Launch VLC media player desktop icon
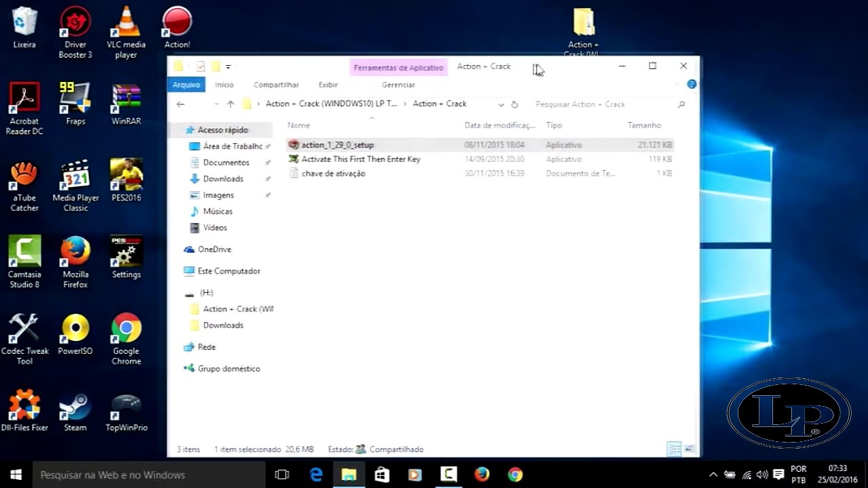 click(x=126, y=32)
